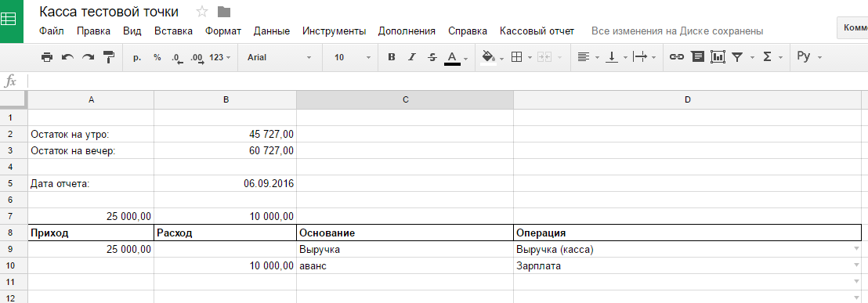Screen dimensions: 868x303
Task: Open the Вставка menu
Action: (x=173, y=31)
